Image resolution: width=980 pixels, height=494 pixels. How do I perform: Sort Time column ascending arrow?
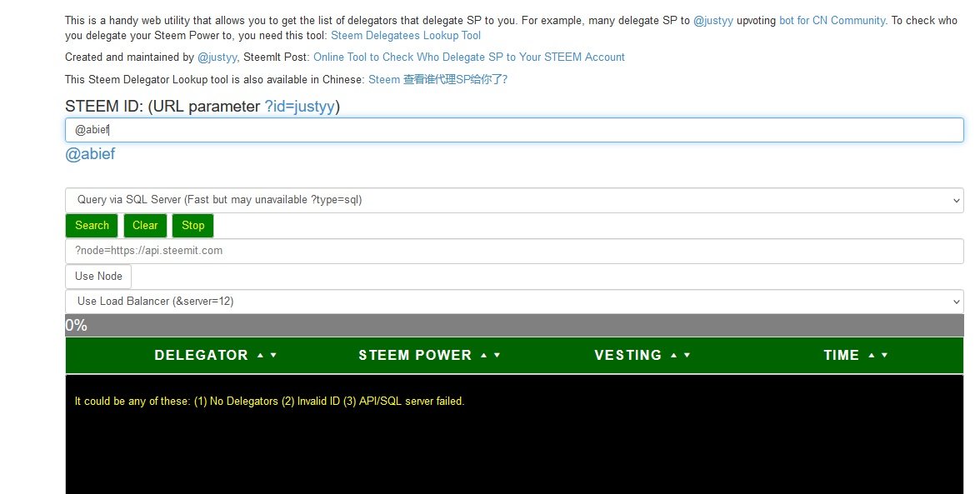pos(872,356)
